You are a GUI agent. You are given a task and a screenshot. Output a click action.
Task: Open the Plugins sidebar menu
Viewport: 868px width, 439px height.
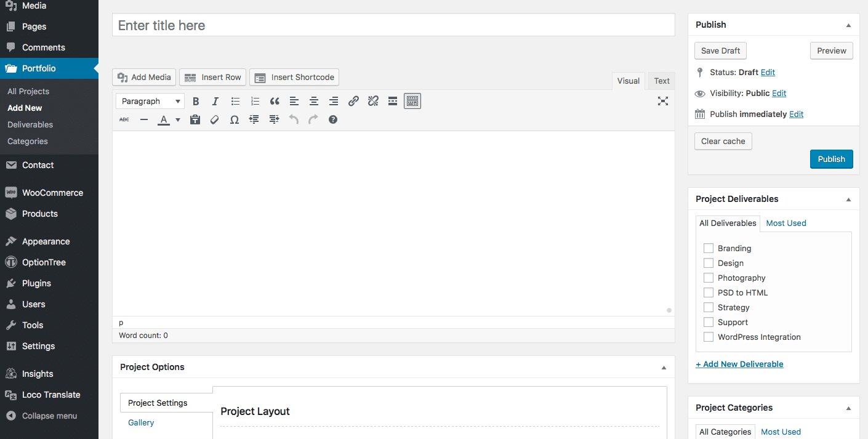pyautogui.click(x=49, y=283)
